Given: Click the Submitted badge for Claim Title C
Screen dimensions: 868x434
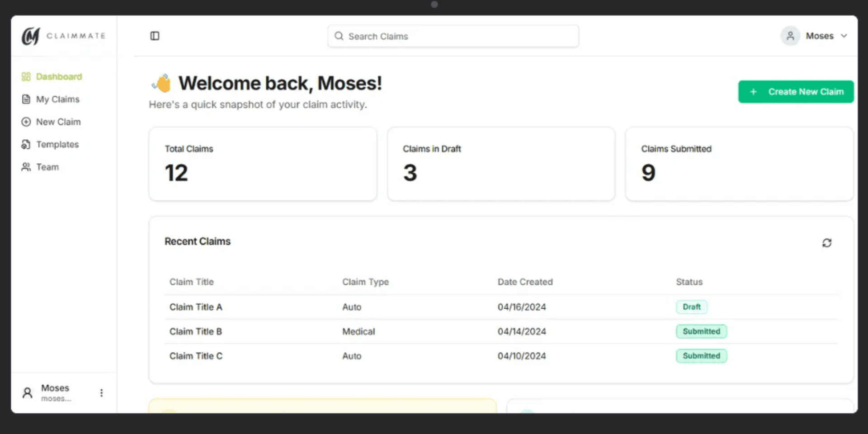Looking at the screenshot, I should coord(701,356).
